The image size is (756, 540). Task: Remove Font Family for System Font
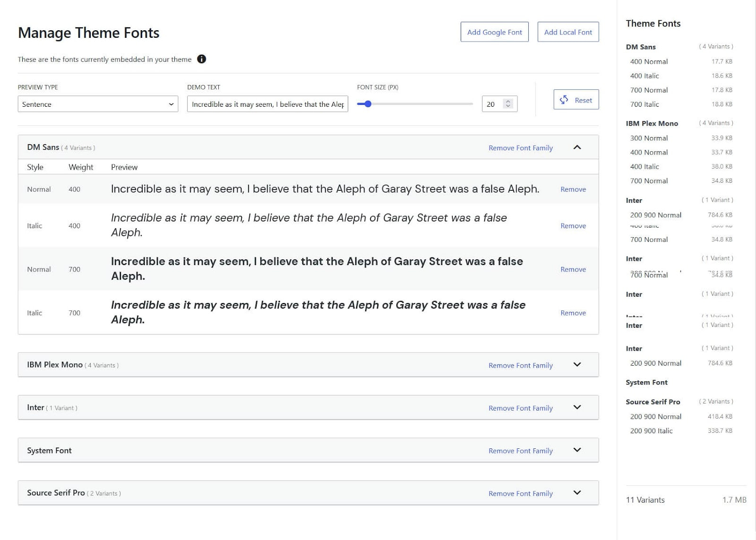point(520,450)
